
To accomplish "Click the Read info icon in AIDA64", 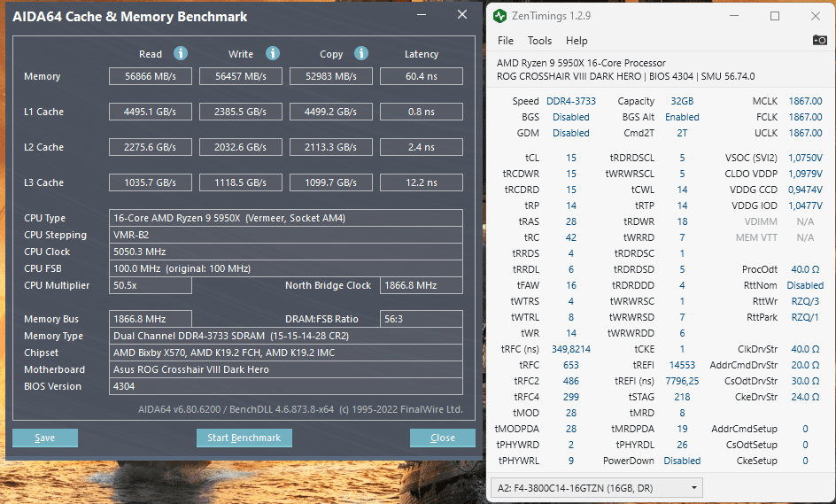I will (x=181, y=53).
